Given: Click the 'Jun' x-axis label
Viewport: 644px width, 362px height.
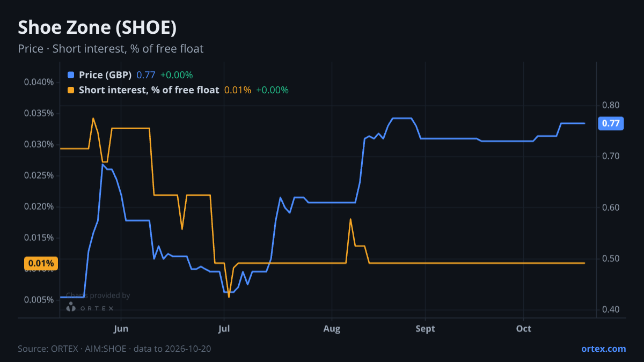Looking at the screenshot, I should pos(121,328).
